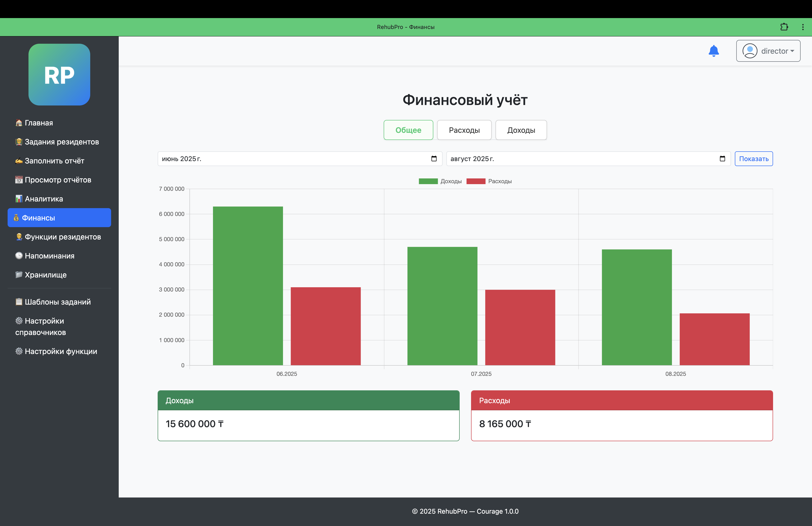
Task: Open Аналитика via its chart icon
Action: [x=19, y=199]
